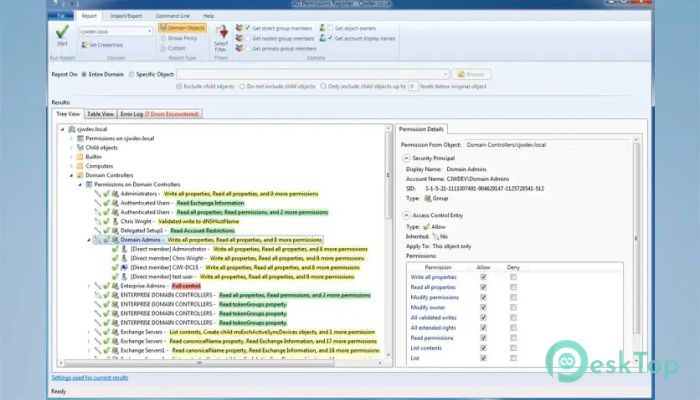Expand the Enterprise Admins entry
The image size is (700, 400).
pyautogui.click(x=89, y=286)
